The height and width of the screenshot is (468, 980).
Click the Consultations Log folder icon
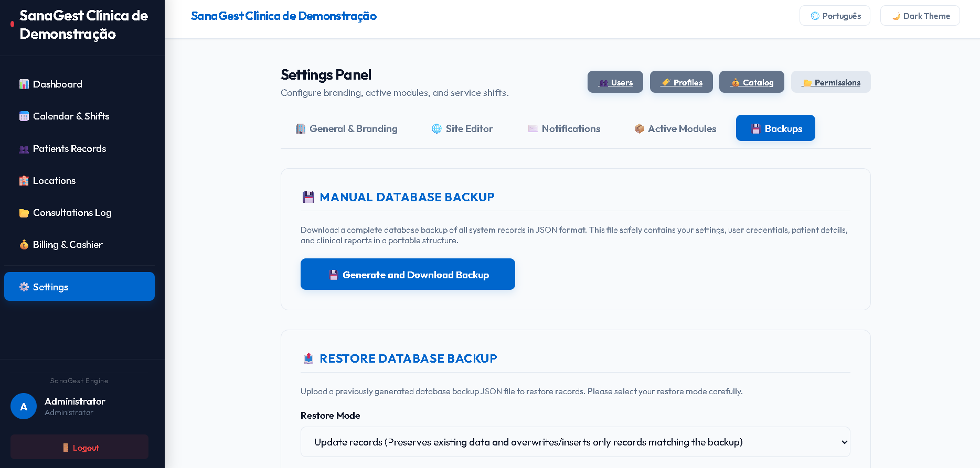coord(24,213)
